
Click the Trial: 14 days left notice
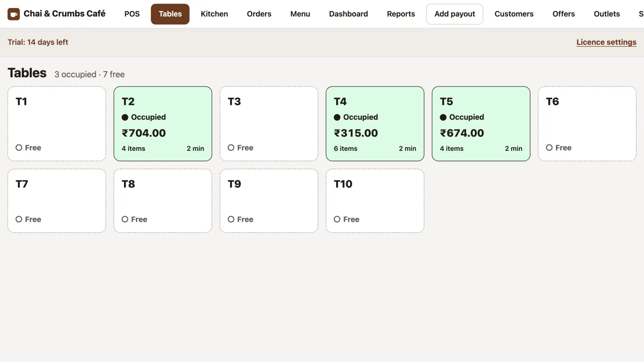38,42
